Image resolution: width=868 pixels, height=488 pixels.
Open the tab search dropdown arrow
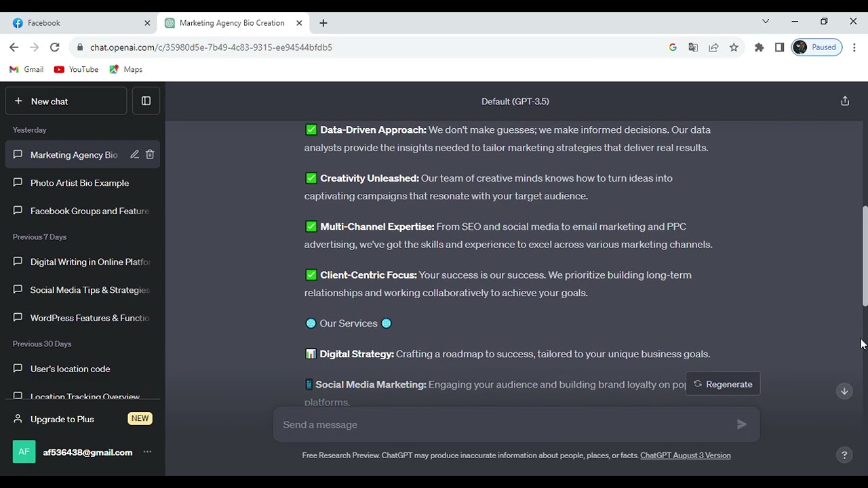click(766, 22)
